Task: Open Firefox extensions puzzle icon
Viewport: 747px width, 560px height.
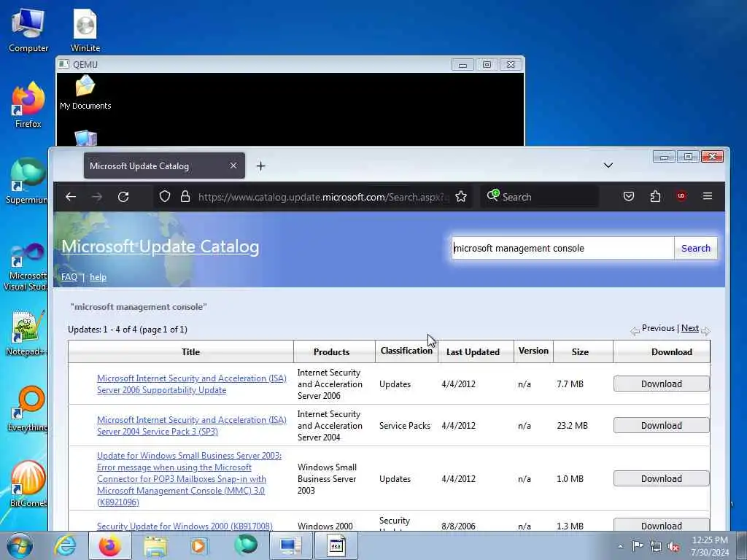Action: (655, 197)
